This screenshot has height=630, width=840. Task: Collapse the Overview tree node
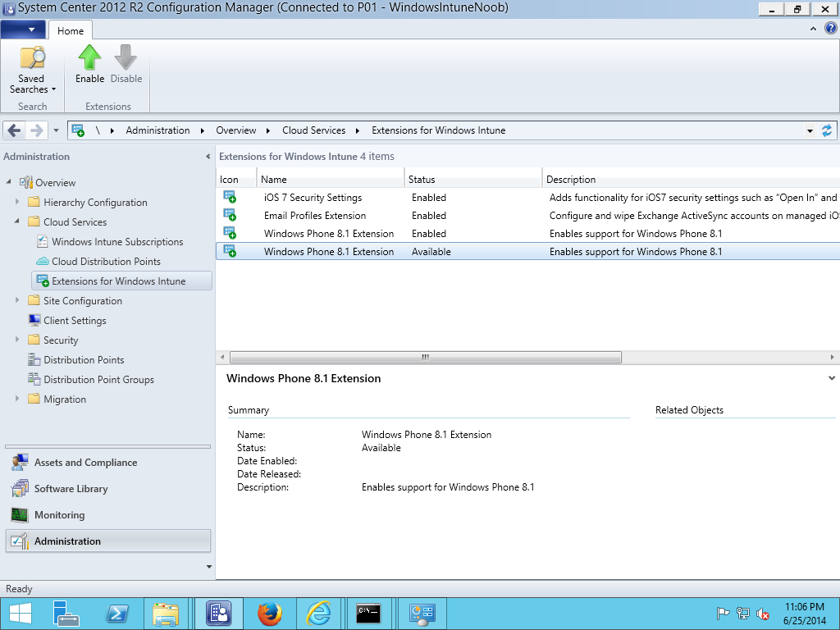8,181
